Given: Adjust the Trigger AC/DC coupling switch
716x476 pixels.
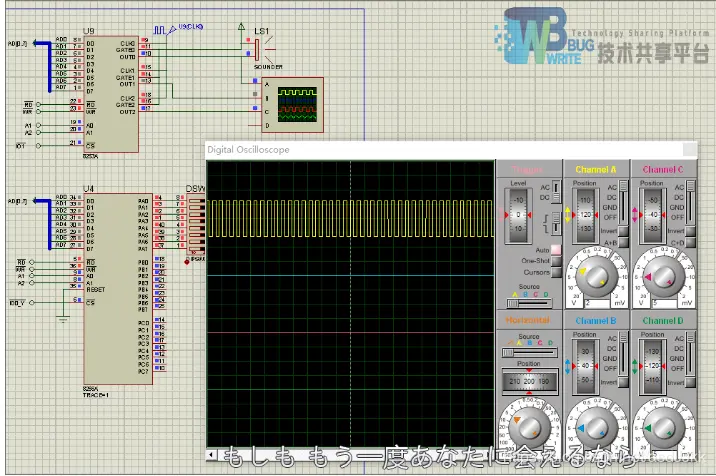Looking at the screenshot, I should [x=556, y=192].
